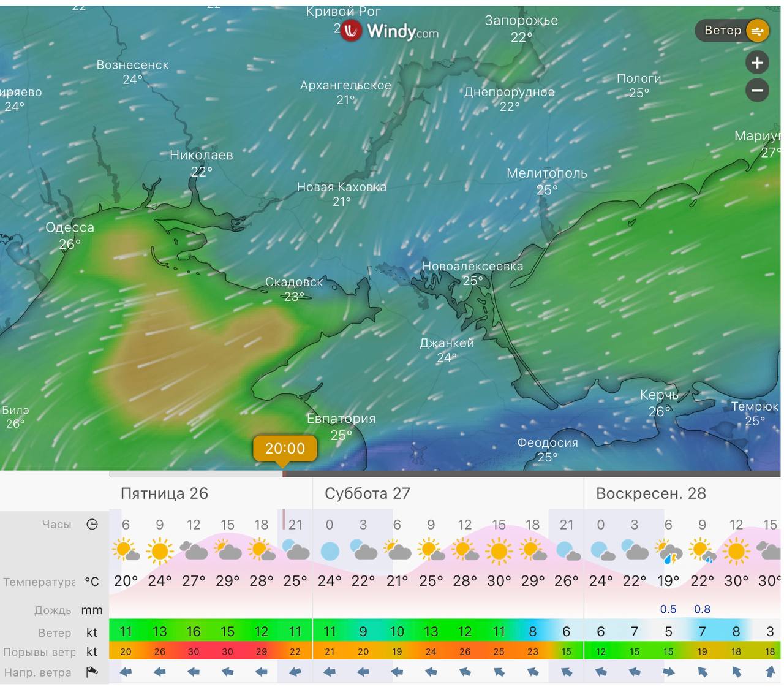Click the Windy.com logo
Screen dimensions: 784x695
(390, 31)
